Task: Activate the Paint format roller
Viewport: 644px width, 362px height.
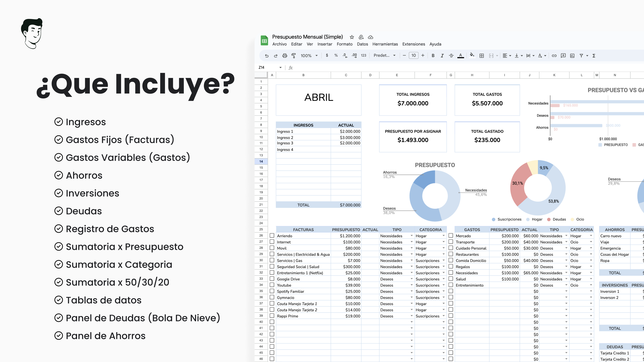Action: tap(294, 56)
